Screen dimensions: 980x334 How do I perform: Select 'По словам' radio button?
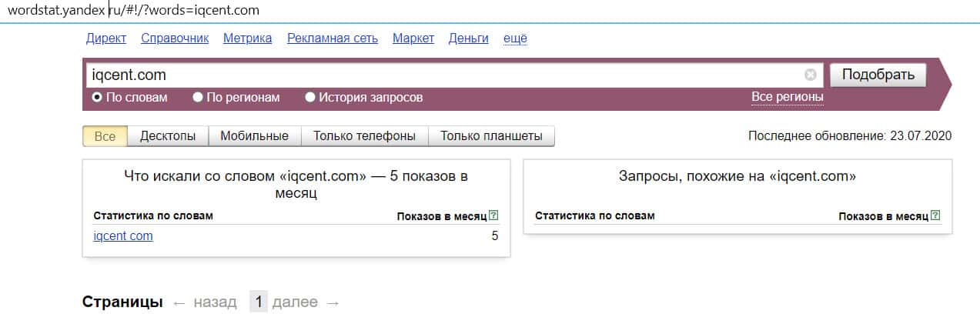coord(98,98)
